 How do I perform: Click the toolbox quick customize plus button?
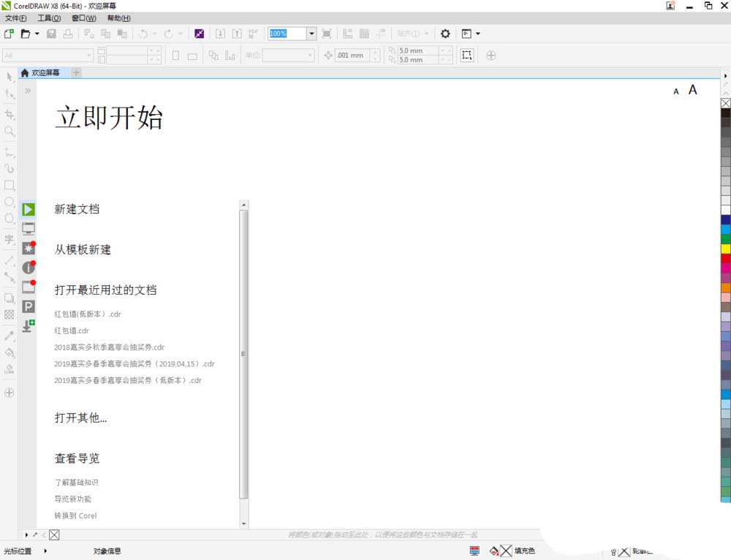point(10,393)
